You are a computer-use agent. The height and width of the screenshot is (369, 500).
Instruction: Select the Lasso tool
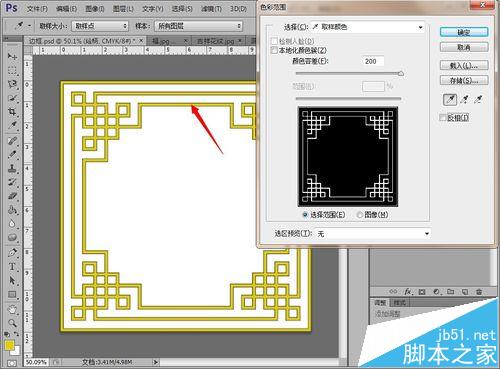(12, 84)
